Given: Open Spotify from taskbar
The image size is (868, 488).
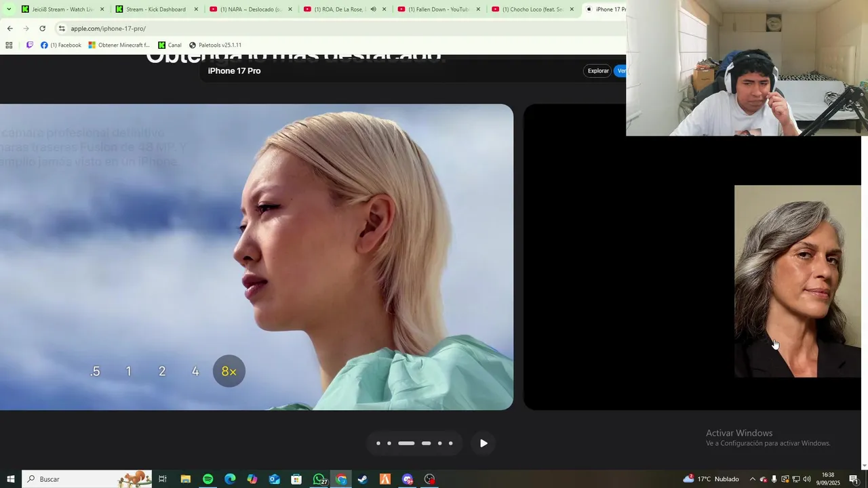Looking at the screenshot, I should (208, 479).
